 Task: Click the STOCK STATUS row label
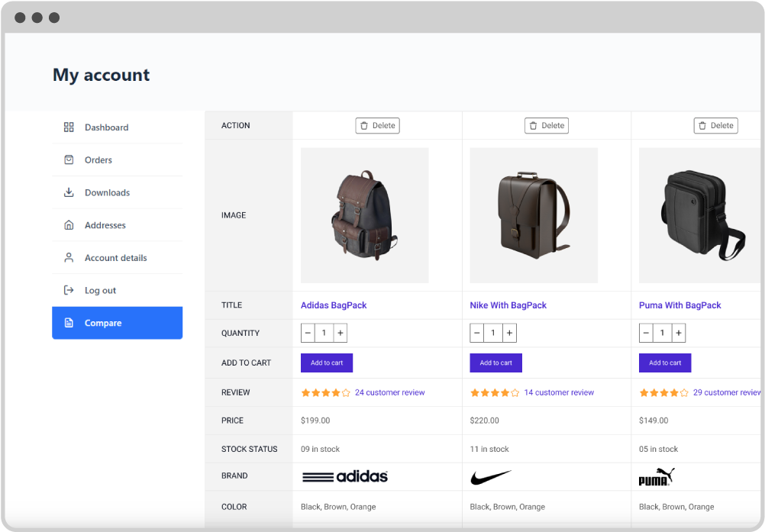(x=250, y=449)
